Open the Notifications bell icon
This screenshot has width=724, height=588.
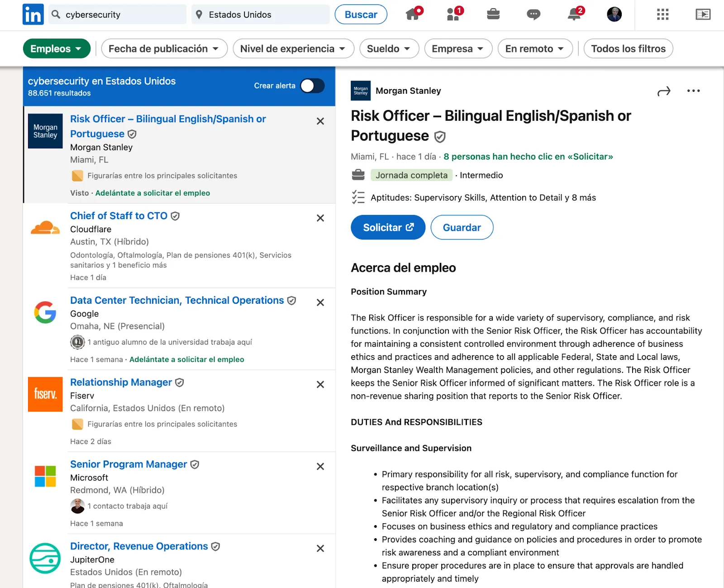pos(574,14)
